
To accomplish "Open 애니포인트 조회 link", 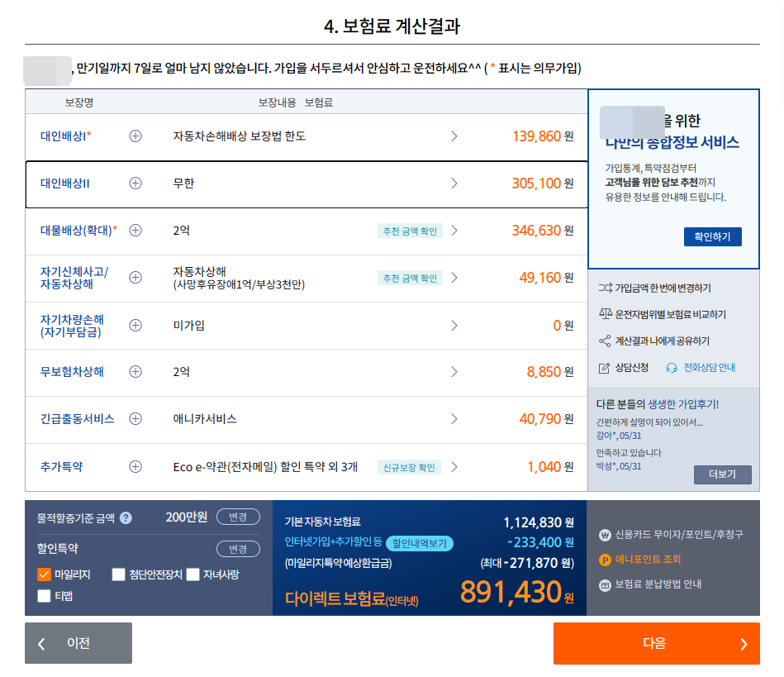I will pyautogui.click(x=648, y=560).
